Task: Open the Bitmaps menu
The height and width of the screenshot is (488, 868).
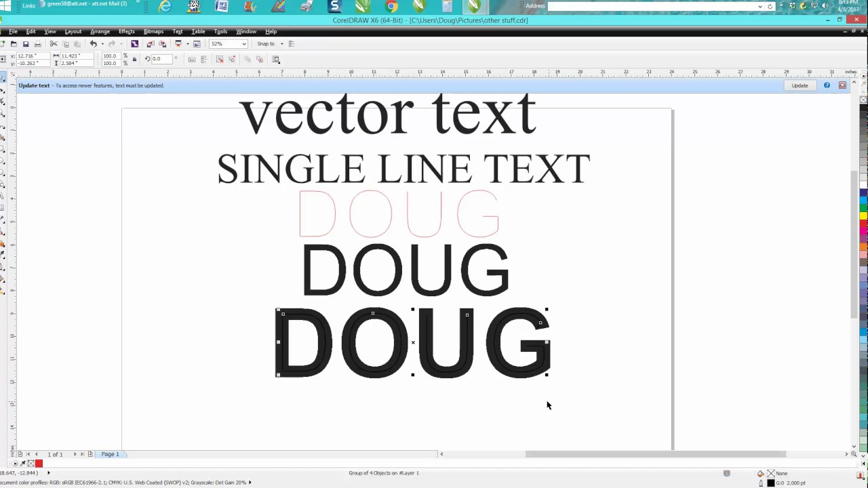Action: tap(153, 32)
